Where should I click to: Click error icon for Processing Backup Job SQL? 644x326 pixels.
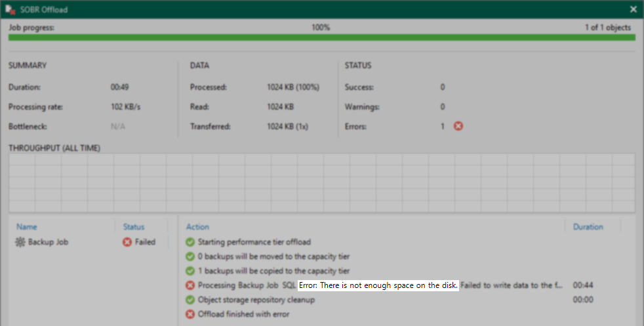(190, 285)
